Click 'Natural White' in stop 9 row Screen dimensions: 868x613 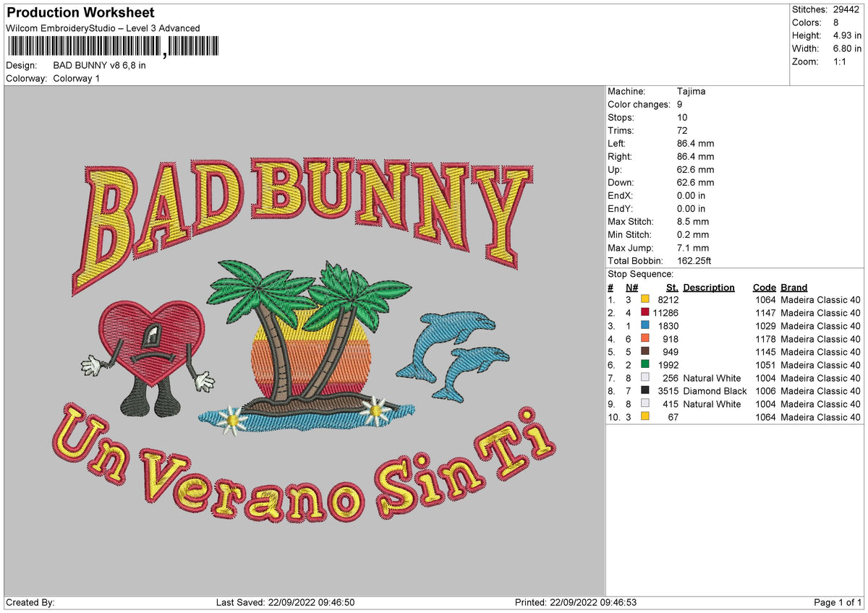coord(712,403)
